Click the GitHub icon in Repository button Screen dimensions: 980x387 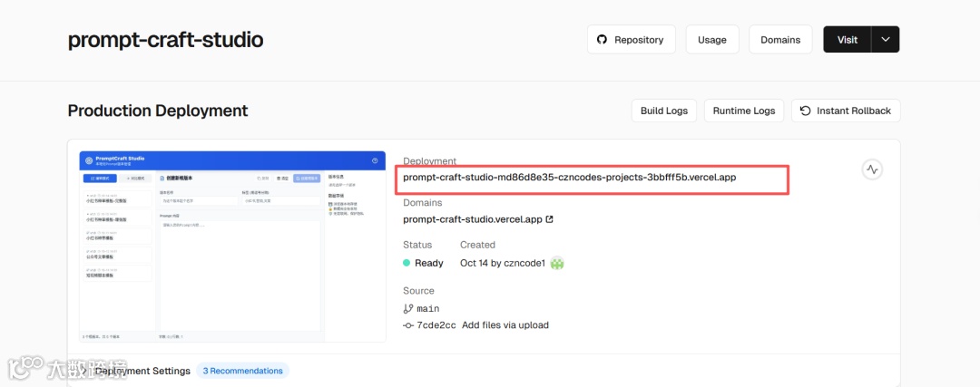pyautogui.click(x=602, y=39)
